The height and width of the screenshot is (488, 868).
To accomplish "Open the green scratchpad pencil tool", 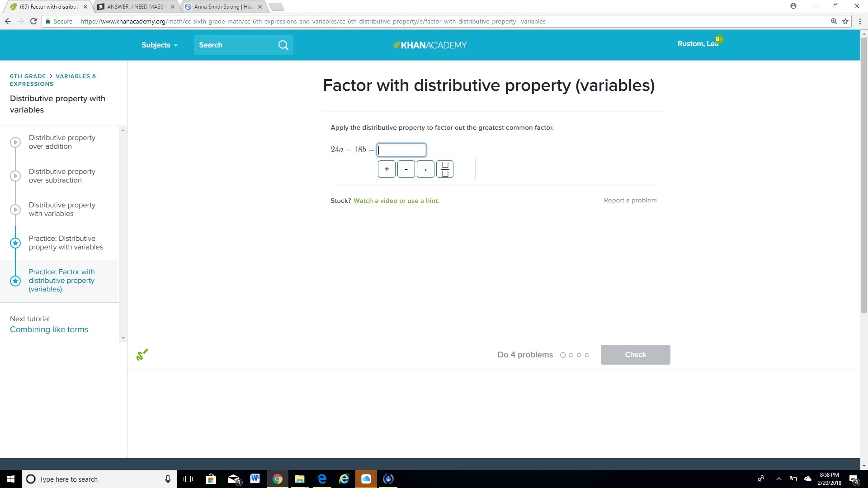I will [142, 355].
